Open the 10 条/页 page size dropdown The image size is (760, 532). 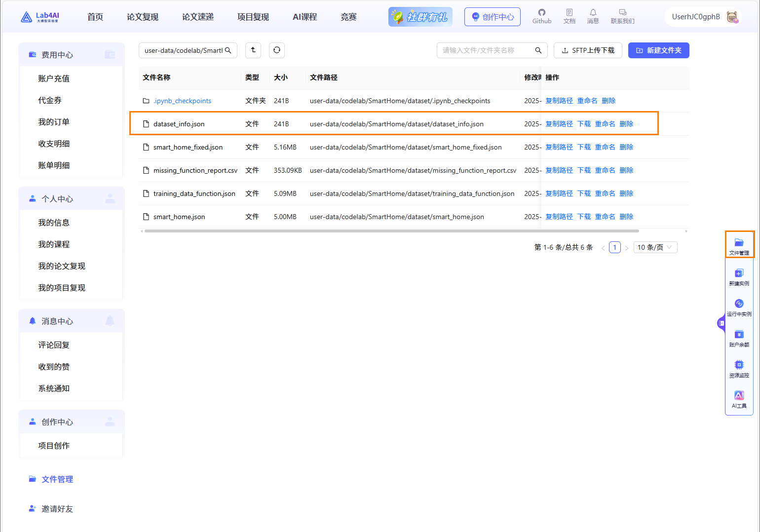(x=655, y=247)
